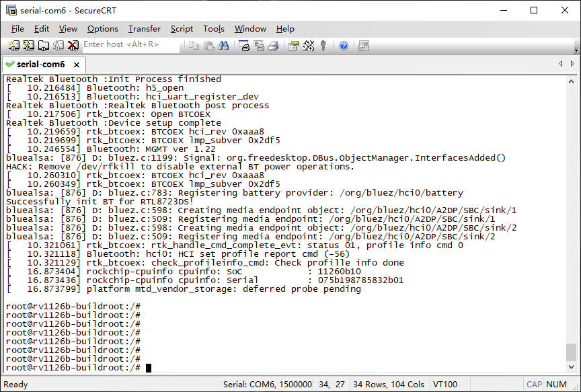Viewport: 581px width, 392px height.
Task: Click the 'Registering battery provider' line
Action: point(235,193)
